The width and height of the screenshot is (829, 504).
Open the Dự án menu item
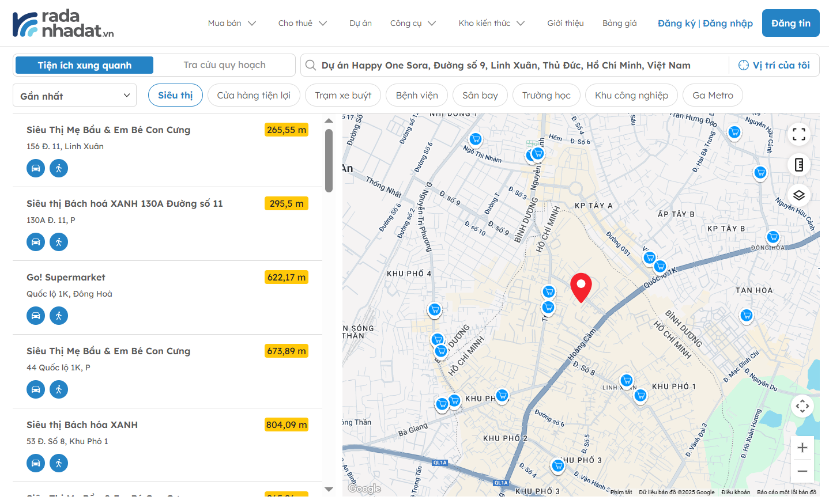[x=360, y=23]
